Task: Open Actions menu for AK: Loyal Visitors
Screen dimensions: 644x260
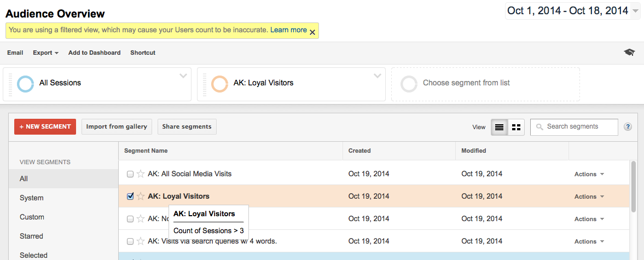Action: [x=589, y=197]
